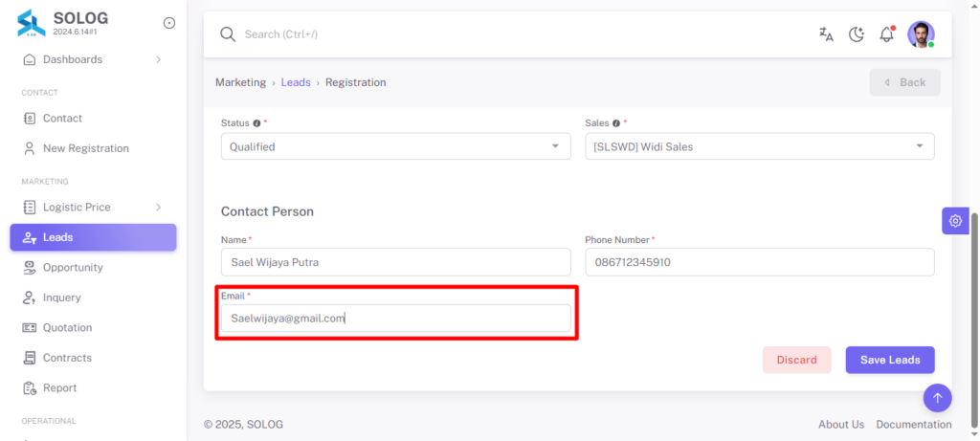Viewport: 980px width, 441px height.
Task: Open the Status dropdown showing Qualified
Action: coord(395,146)
